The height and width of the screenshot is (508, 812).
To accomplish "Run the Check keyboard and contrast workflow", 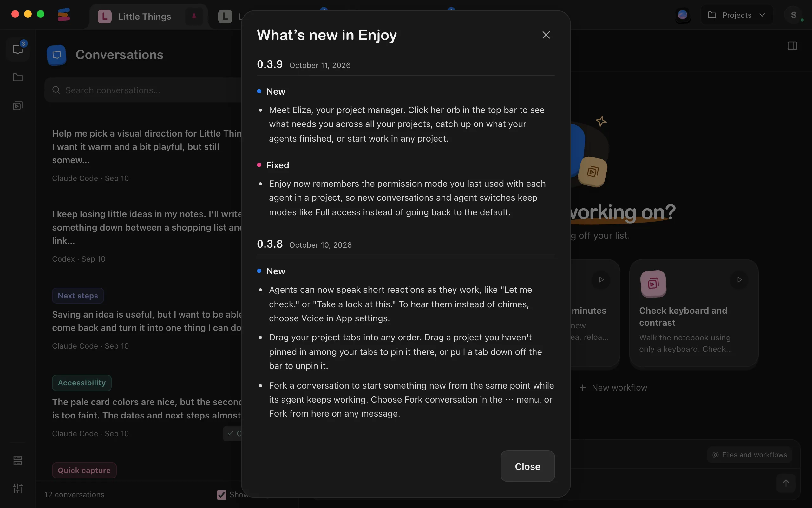I will (739, 279).
